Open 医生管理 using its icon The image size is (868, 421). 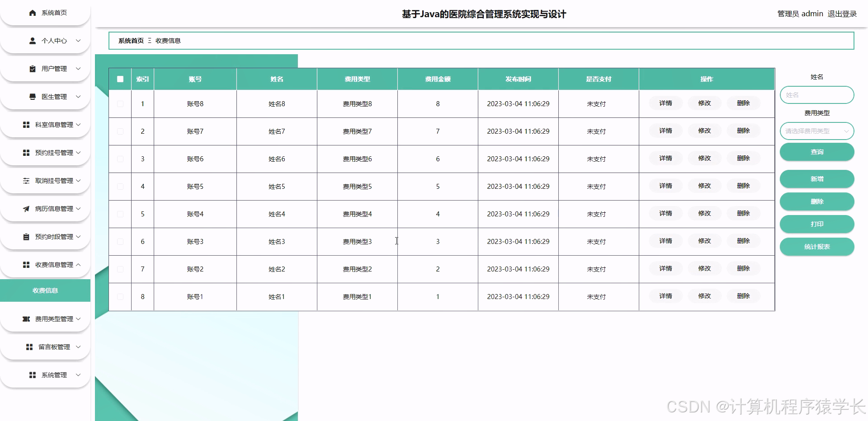[32, 96]
